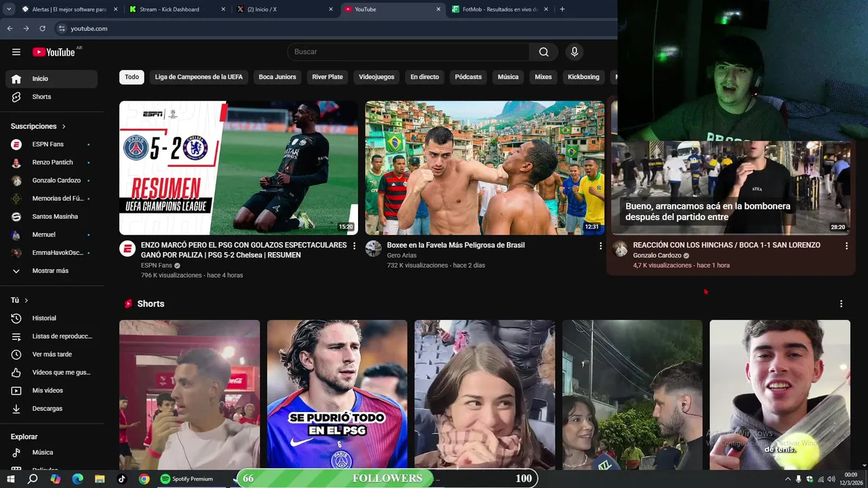Viewport: 868px width, 488px height.
Task: Open options menu for Reacción con los hinchas video
Action: tap(846, 246)
